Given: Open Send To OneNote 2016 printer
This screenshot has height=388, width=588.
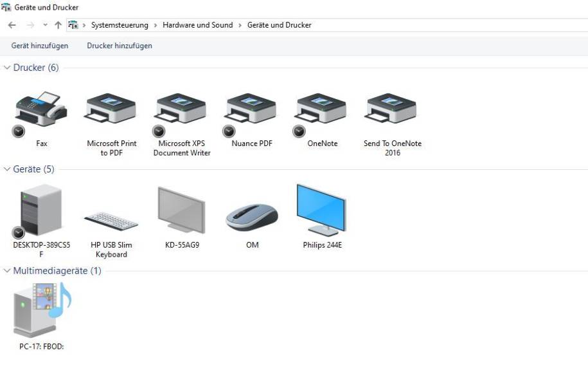Looking at the screenshot, I should click(390, 109).
